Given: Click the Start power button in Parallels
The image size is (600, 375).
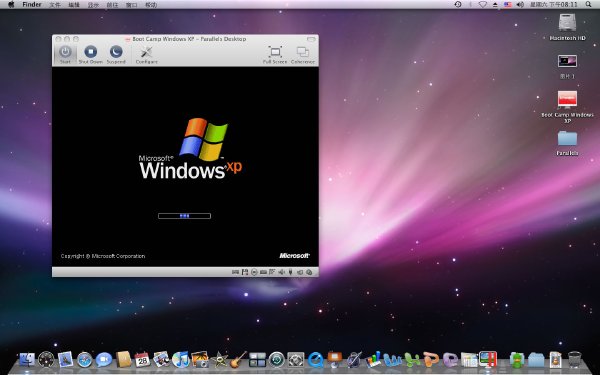Looking at the screenshot, I should tap(65, 54).
